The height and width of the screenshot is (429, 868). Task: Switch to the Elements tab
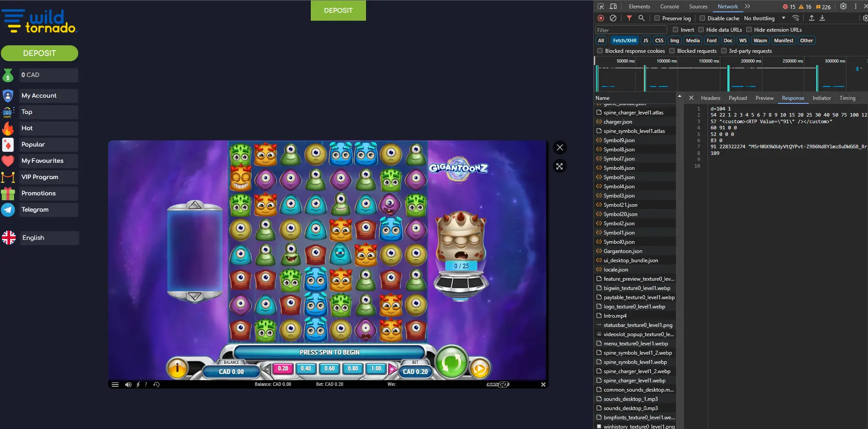(639, 6)
